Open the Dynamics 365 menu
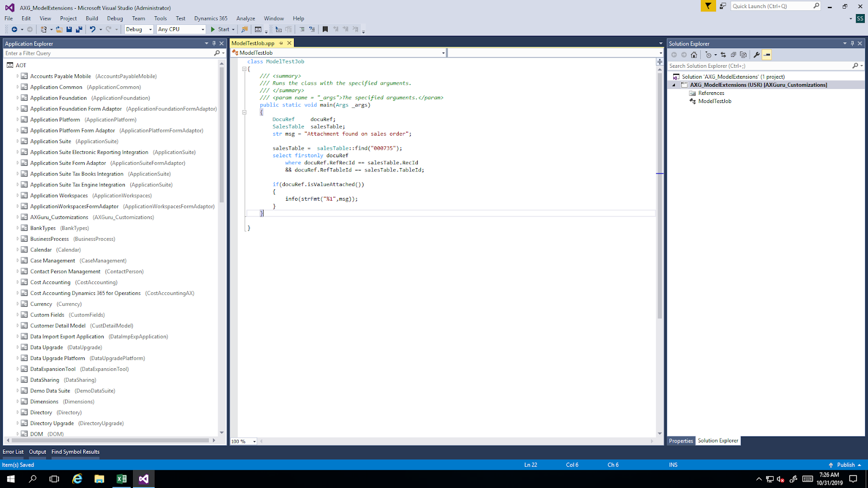The image size is (868, 488). pos(210,18)
